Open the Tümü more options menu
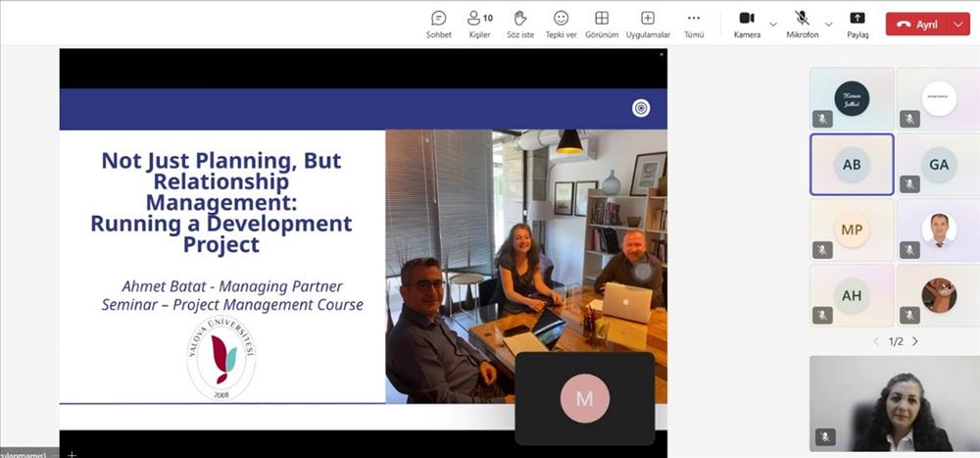The image size is (980, 458). click(x=694, y=25)
